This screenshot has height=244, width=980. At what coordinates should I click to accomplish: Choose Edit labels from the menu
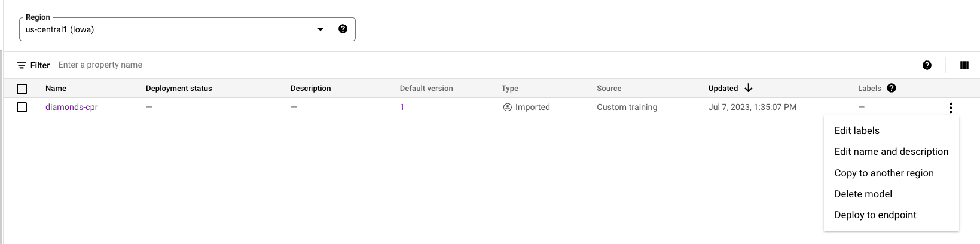(x=857, y=130)
